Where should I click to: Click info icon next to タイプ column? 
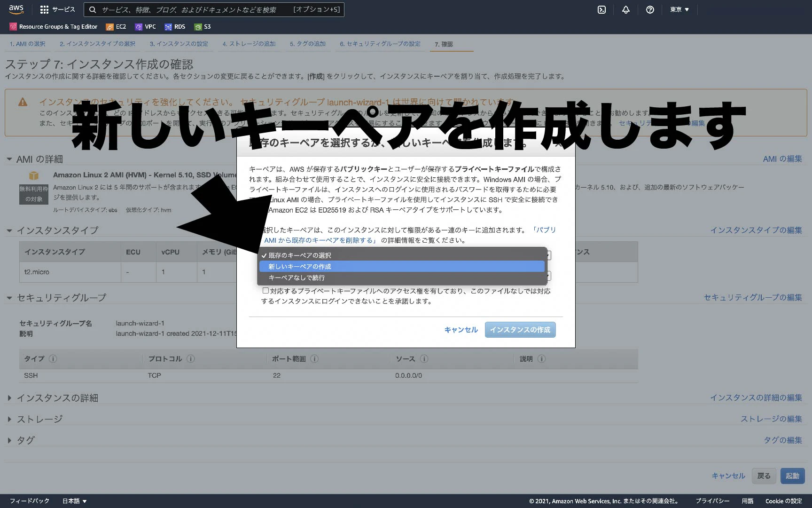pos(53,358)
